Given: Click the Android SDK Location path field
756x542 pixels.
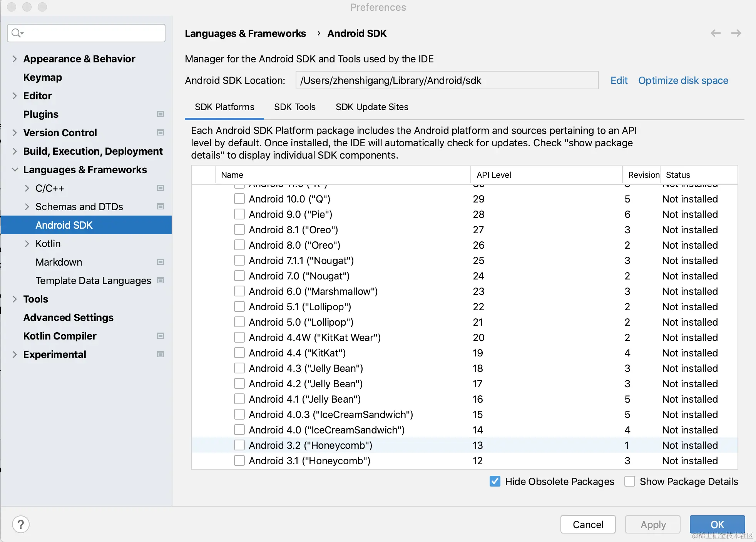Looking at the screenshot, I should coord(447,80).
